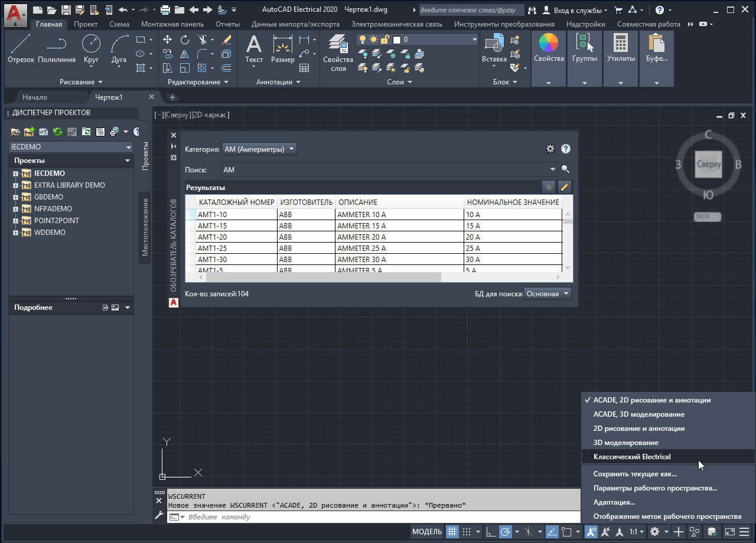Click the pencil edit icon above results
This screenshot has height=543, width=756.
(x=565, y=187)
